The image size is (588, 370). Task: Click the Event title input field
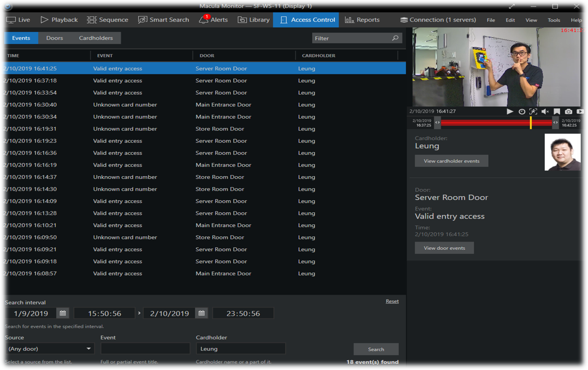145,349
